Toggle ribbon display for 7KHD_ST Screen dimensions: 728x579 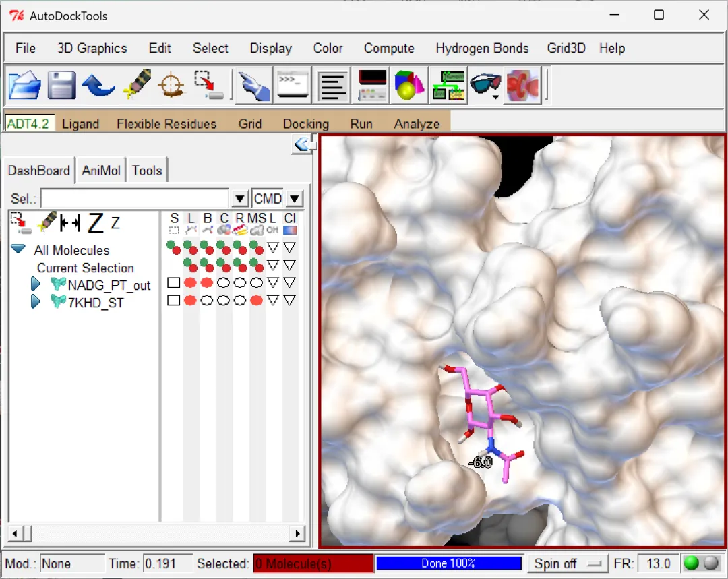tap(240, 301)
